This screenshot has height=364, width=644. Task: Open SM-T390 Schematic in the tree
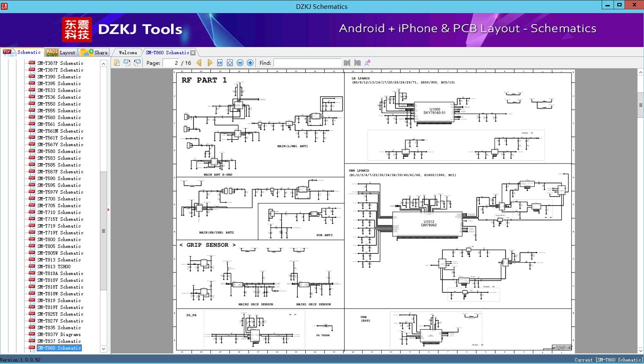[59, 77]
